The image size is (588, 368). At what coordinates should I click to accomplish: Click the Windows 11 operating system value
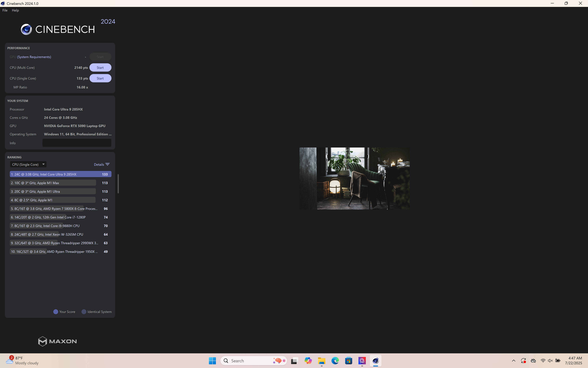coord(78,134)
